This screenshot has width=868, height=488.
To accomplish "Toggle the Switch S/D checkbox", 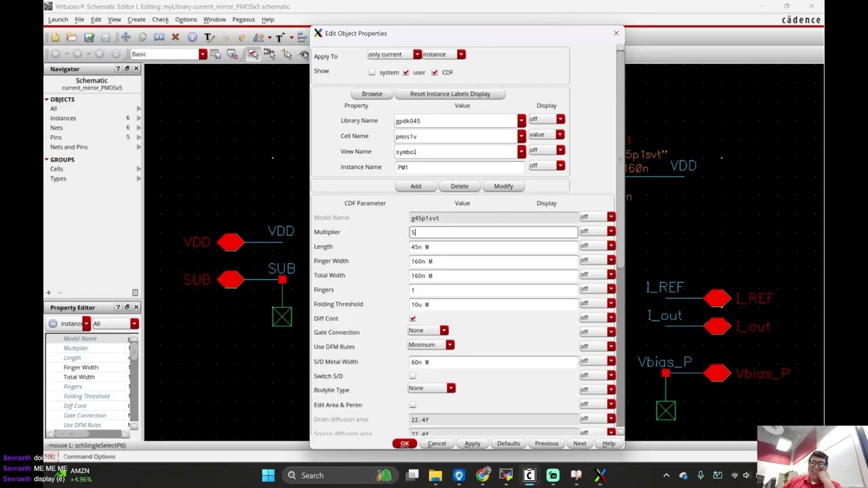I will point(412,375).
